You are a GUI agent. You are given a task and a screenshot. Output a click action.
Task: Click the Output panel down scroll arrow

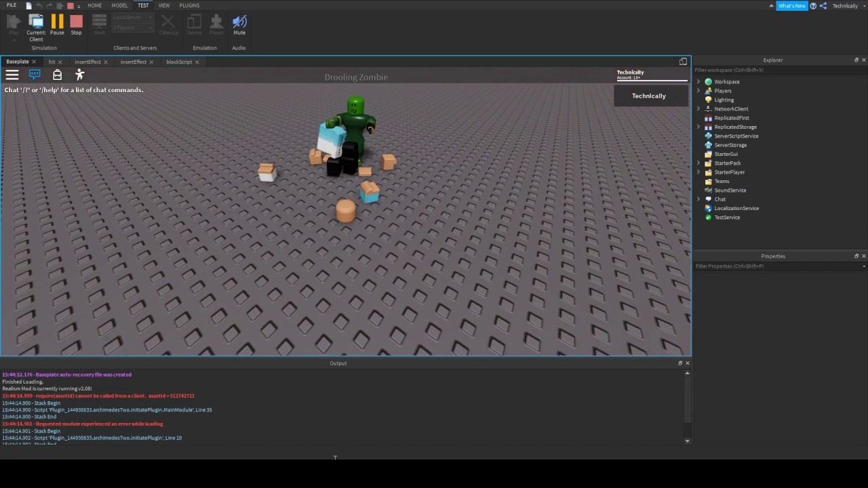(x=688, y=441)
